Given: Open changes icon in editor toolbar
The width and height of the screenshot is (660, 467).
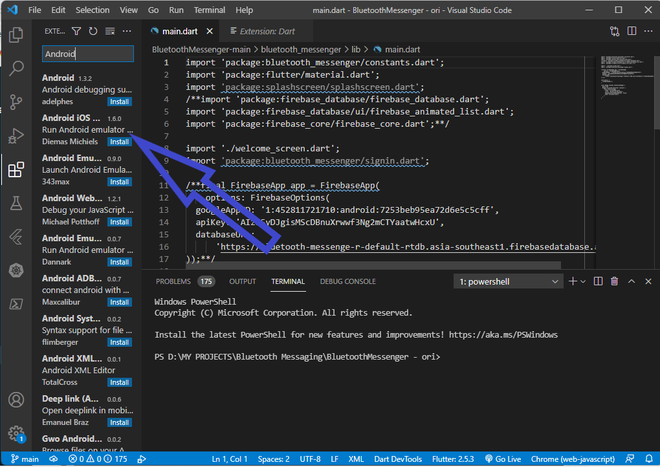Looking at the screenshot, I should click(615, 31).
